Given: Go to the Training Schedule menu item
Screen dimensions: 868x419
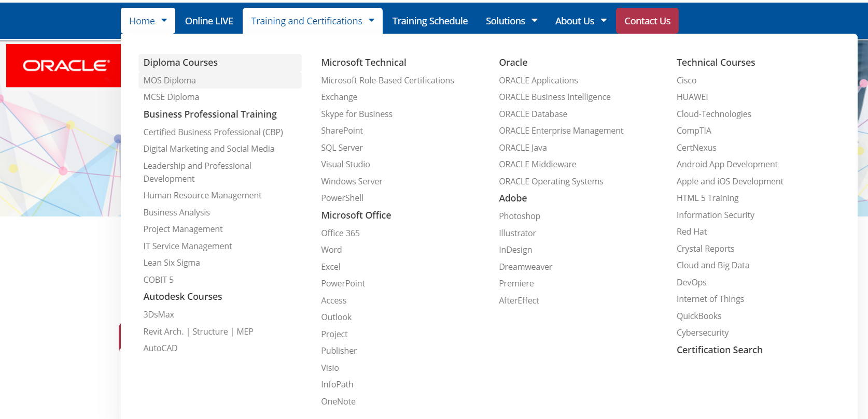Looking at the screenshot, I should point(430,21).
